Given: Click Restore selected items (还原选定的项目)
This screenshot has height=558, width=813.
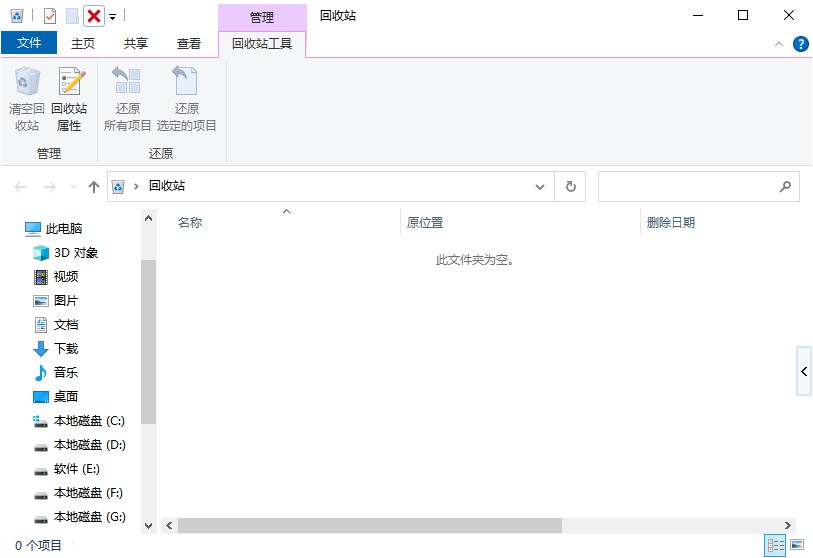Looking at the screenshot, I should point(186,99).
